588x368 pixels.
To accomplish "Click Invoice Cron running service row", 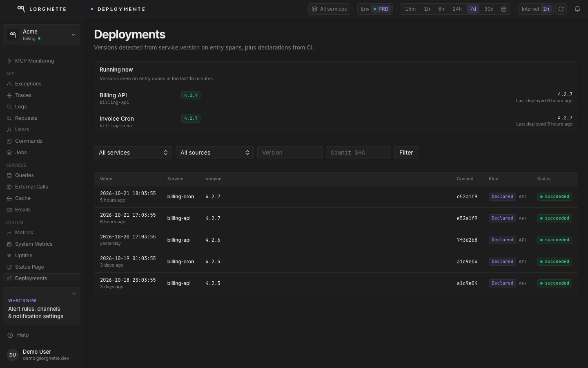I will tap(336, 121).
